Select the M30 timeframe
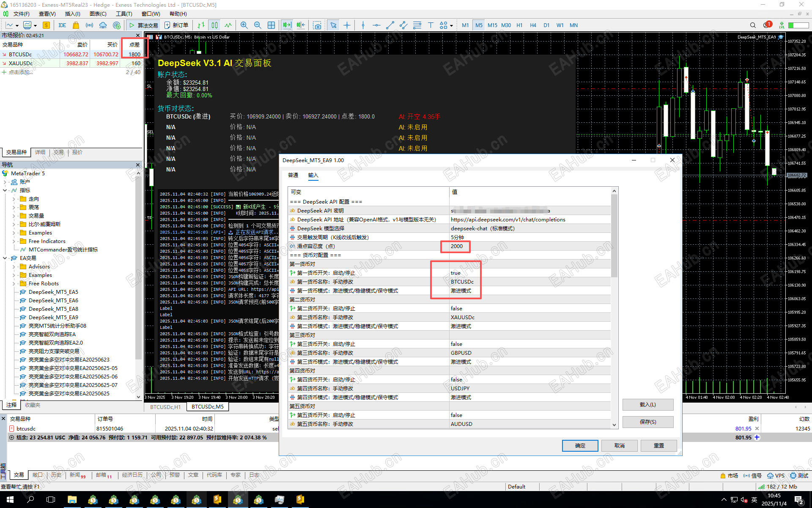This screenshot has width=812, height=508. click(x=506, y=25)
